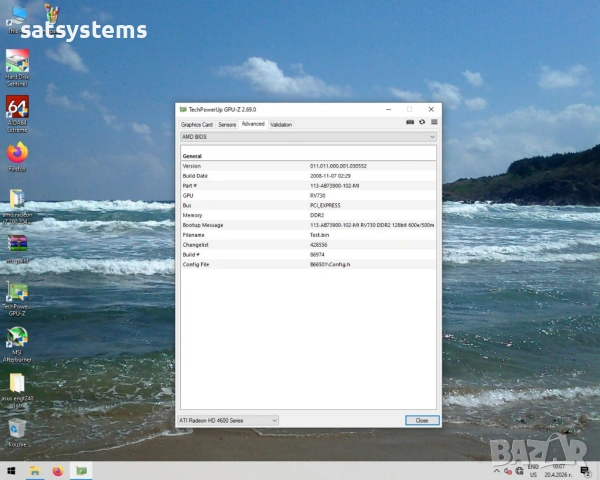
Task: Open the Windows Start menu
Action: 11,471
